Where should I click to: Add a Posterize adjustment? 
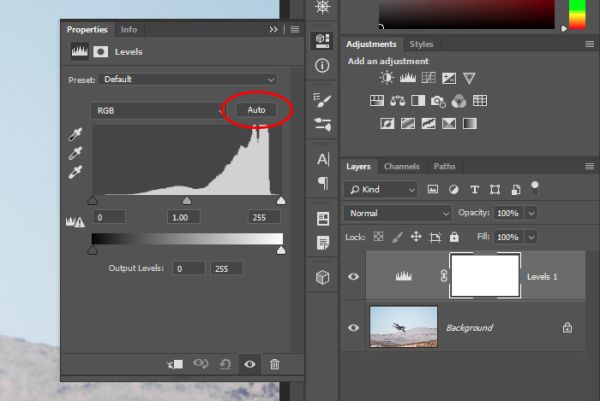click(408, 124)
